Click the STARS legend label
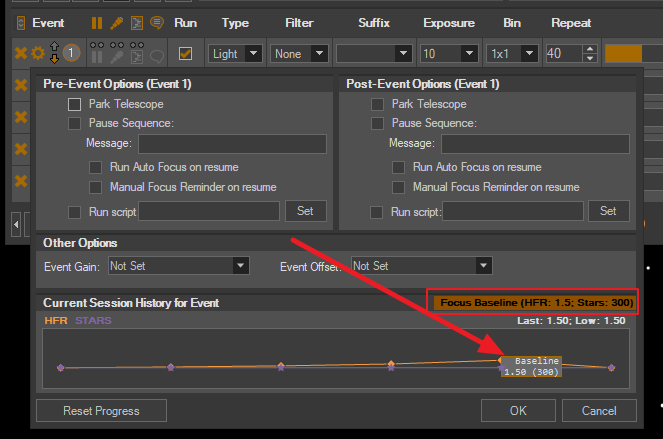The image size is (663, 439). [93, 321]
